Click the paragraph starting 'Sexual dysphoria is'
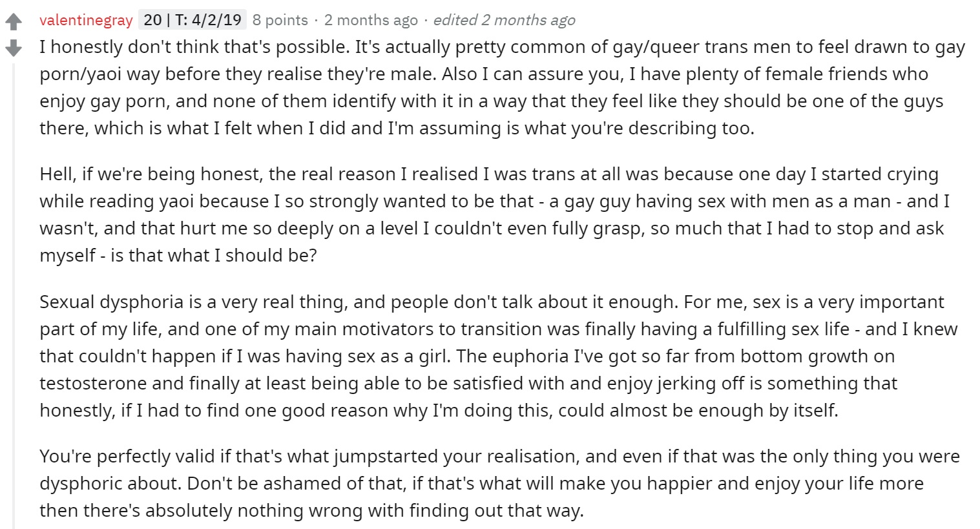This screenshot has height=529, width=980. point(498,356)
